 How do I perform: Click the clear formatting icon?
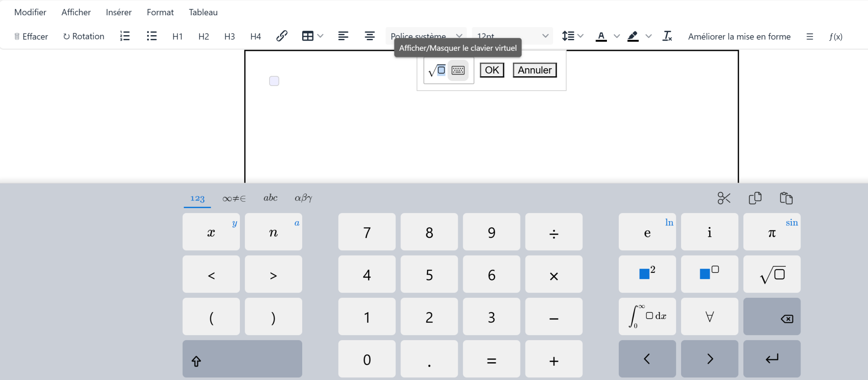667,36
